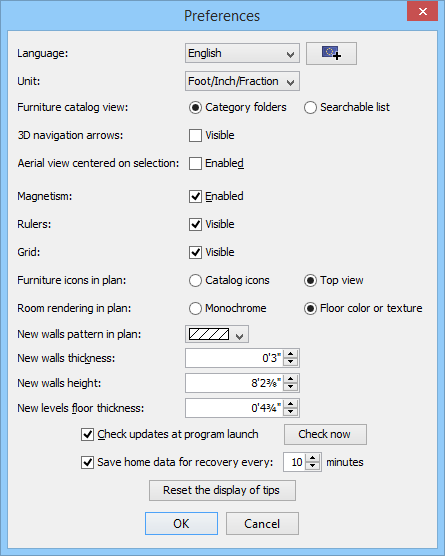The width and height of the screenshot is (445, 556).
Task: Decrease new walls thickness with down arrow
Action: (291, 362)
